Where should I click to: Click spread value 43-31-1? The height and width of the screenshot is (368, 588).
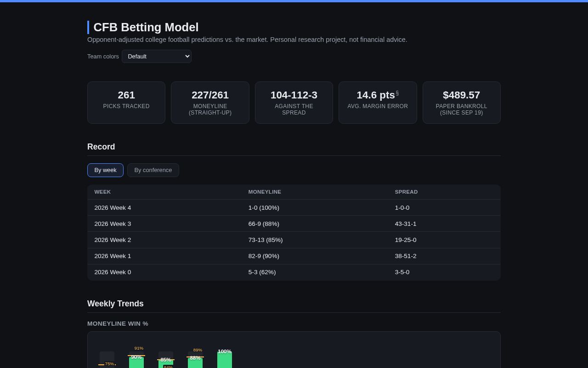(x=406, y=224)
